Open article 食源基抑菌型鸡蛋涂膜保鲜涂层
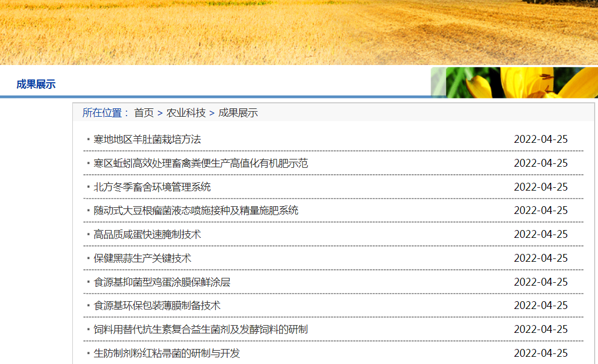 pos(162,282)
